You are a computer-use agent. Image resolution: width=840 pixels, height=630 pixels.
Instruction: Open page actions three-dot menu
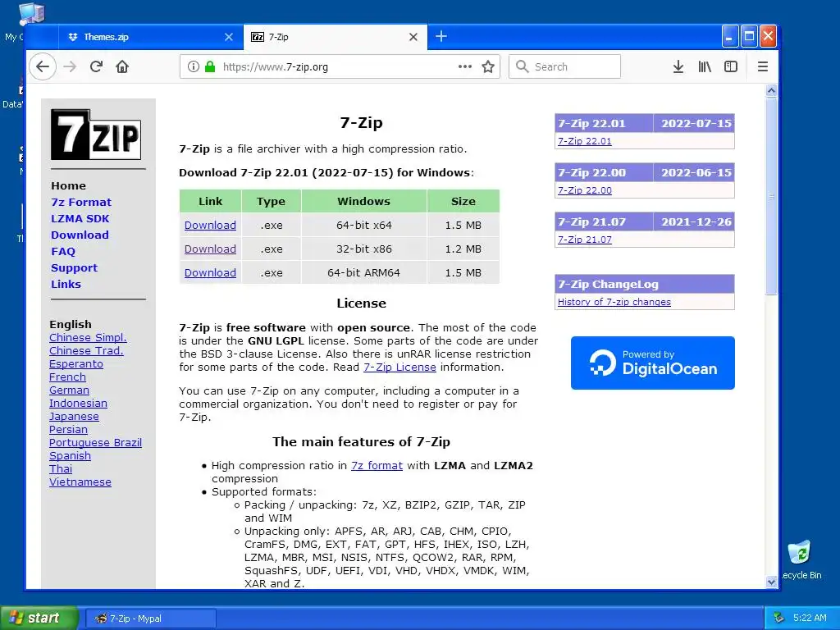[465, 66]
